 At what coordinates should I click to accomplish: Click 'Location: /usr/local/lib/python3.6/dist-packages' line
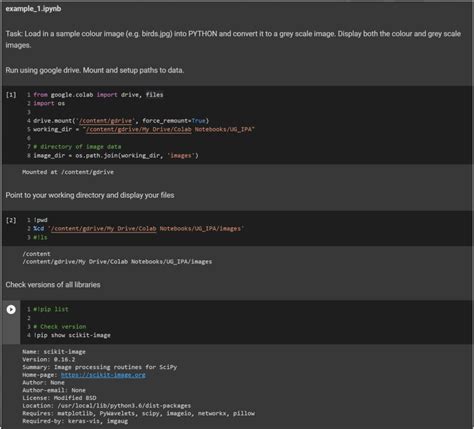(x=107, y=406)
